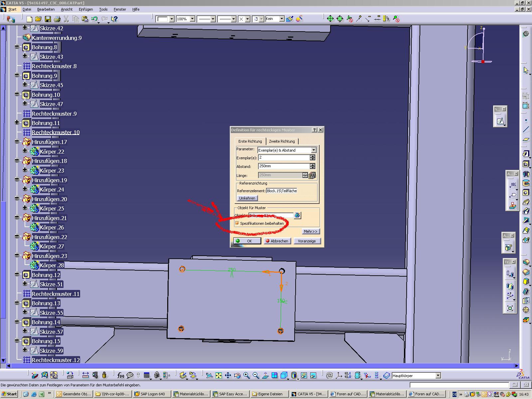Open the Einfügen menu
Viewport: 532px width, 399px height.
(86, 9)
